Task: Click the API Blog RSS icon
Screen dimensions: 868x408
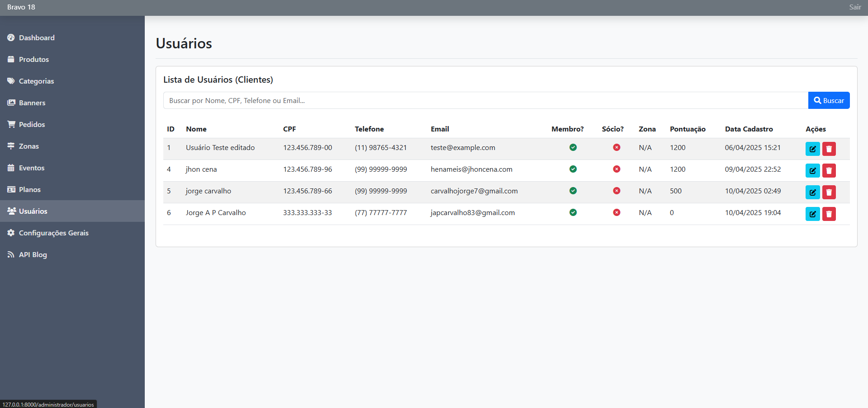Action: 11,254
